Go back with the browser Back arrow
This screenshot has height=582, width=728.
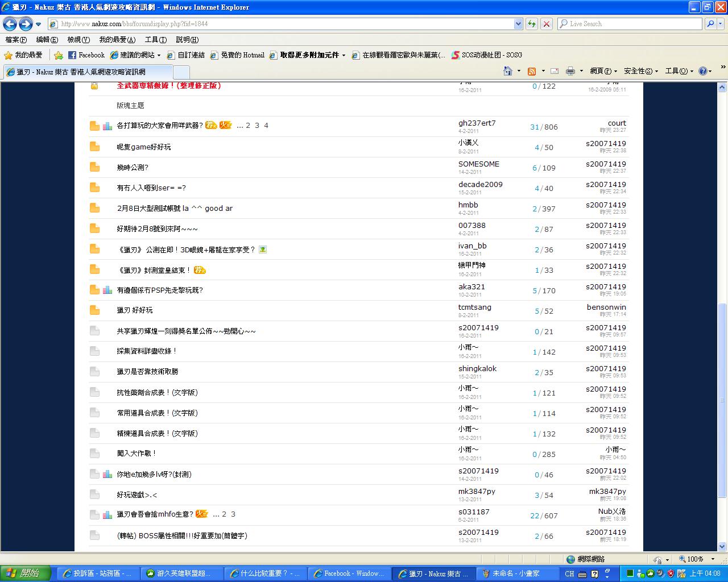(10, 24)
